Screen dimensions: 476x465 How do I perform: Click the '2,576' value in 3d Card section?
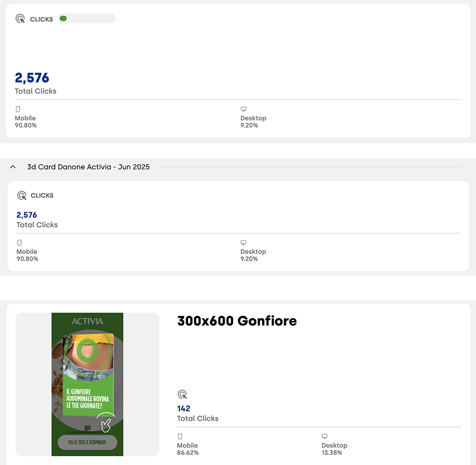(x=26, y=215)
